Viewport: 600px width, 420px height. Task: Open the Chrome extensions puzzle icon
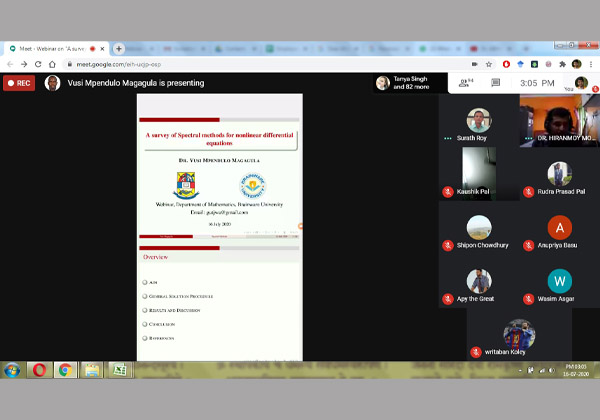[x=560, y=64]
